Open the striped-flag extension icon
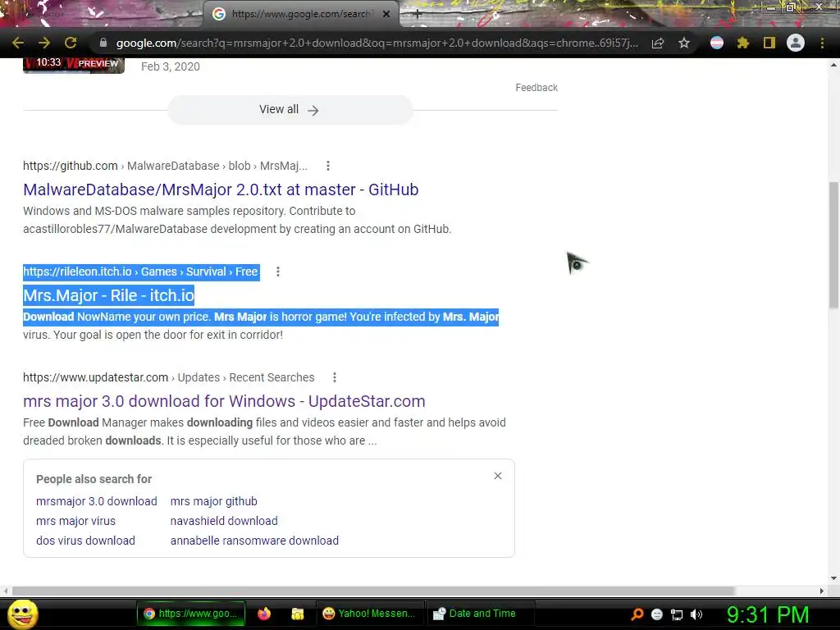840x630 pixels. coord(717,43)
